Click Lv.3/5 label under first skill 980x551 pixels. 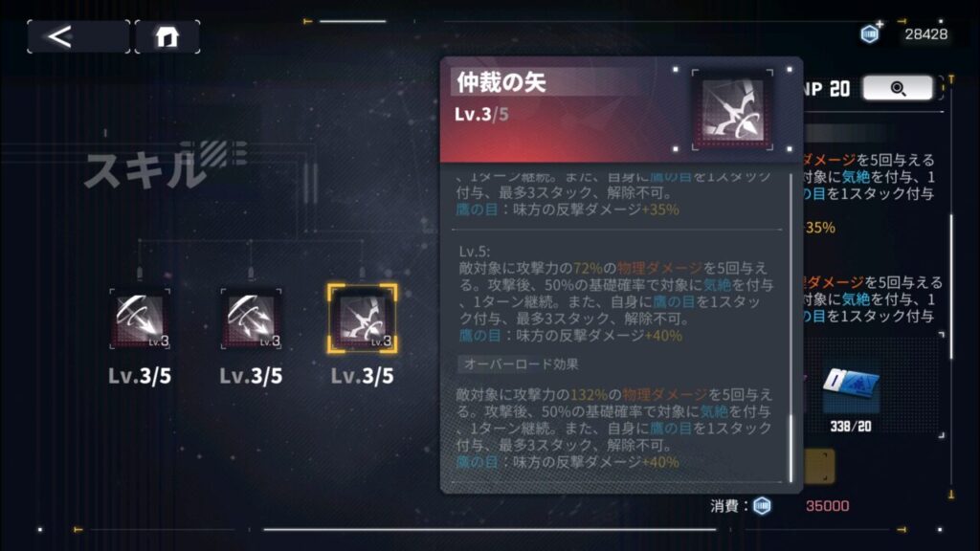[x=140, y=376]
